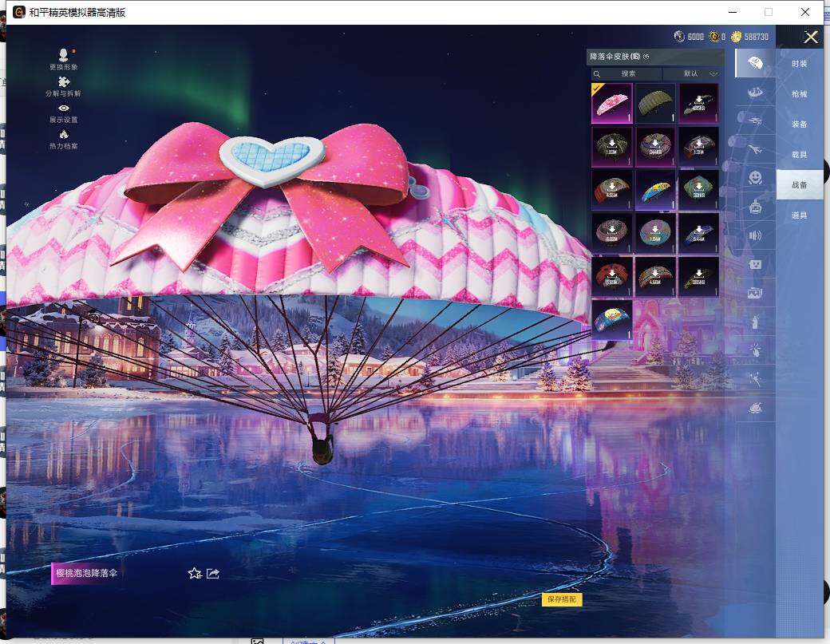Close the inventory with X button

(x=811, y=37)
